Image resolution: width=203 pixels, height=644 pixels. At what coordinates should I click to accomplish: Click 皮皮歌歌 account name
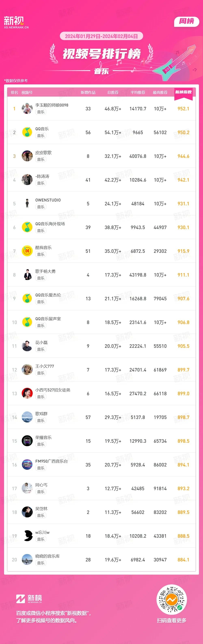(43, 153)
